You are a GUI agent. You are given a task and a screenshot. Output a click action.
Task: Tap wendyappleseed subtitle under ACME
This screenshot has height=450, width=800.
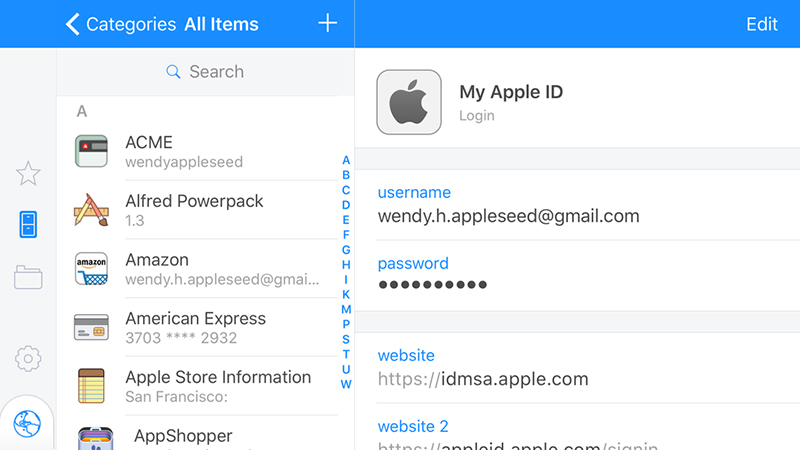point(184,162)
